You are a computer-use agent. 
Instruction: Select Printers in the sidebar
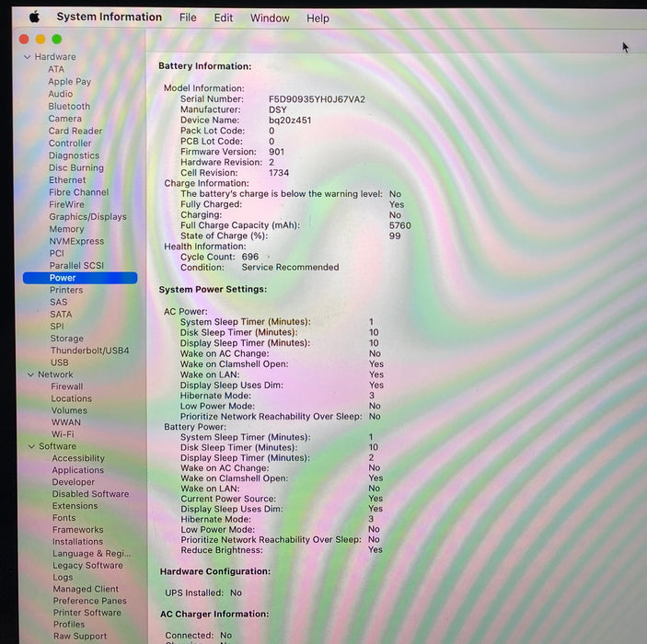pyautogui.click(x=66, y=291)
